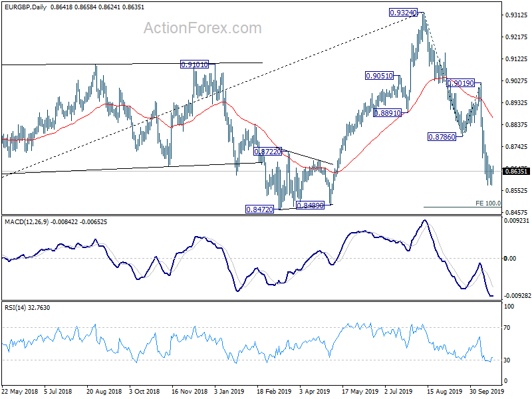532x399 pixels.
Task: Click the 5 Jul 2018 date label
Action: [58, 391]
